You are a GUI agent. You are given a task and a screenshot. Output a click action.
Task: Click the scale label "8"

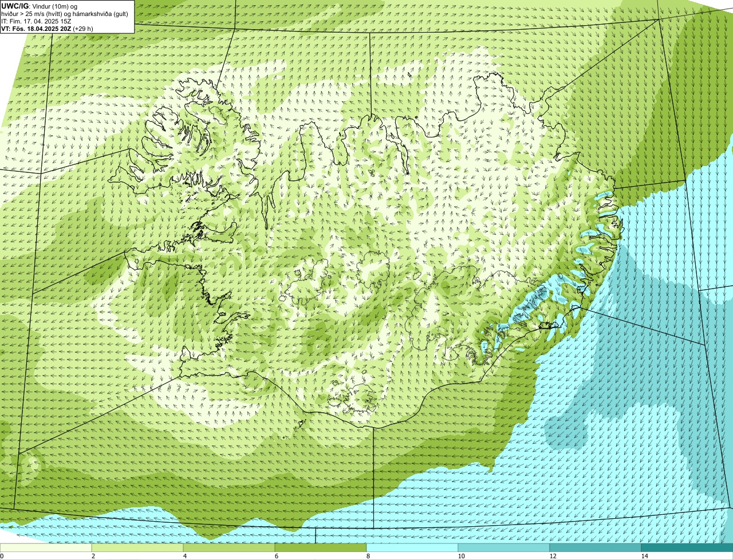point(368,556)
